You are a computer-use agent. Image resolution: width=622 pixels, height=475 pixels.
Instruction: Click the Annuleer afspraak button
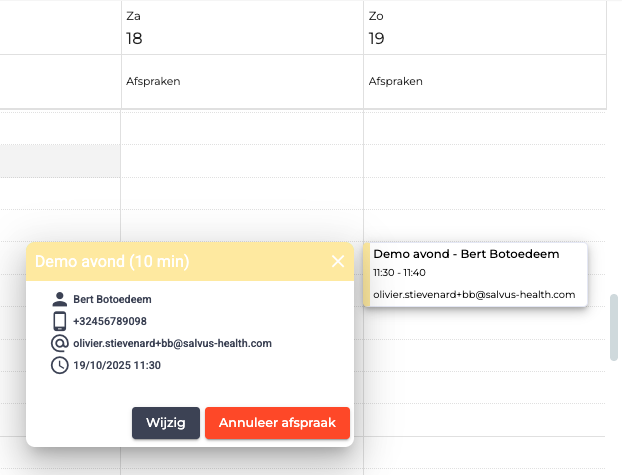(x=277, y=423)
